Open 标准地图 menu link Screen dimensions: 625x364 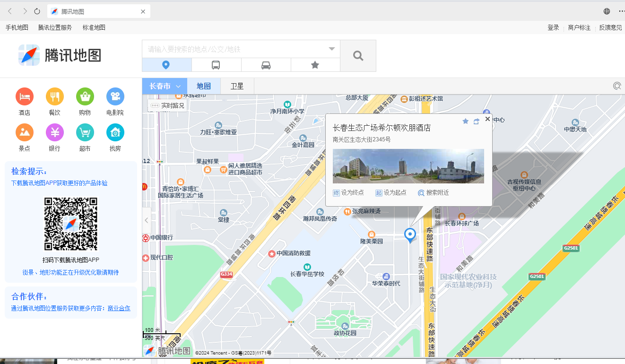[94, 27]
